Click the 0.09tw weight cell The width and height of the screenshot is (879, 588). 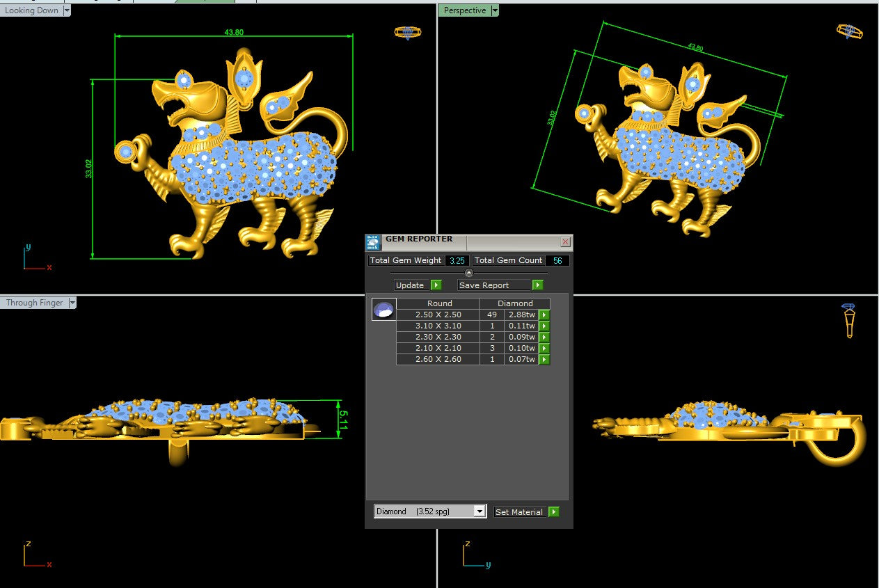pyautogui.click(x=521, y=337)
